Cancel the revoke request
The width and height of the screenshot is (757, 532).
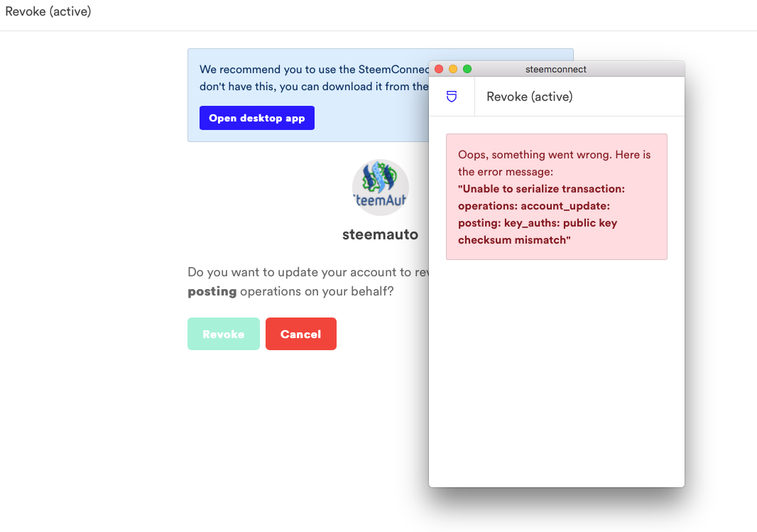coord(301,334)
